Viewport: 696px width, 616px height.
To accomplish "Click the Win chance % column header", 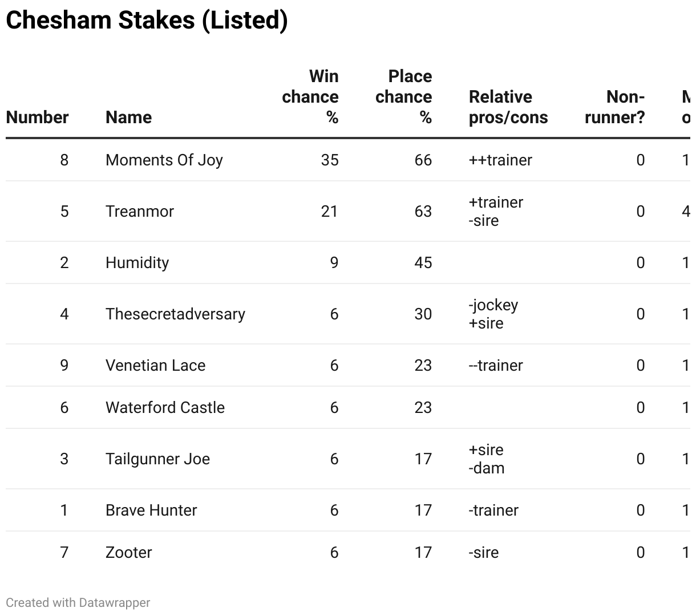I will pyautogui.click(x=310, y=97).
